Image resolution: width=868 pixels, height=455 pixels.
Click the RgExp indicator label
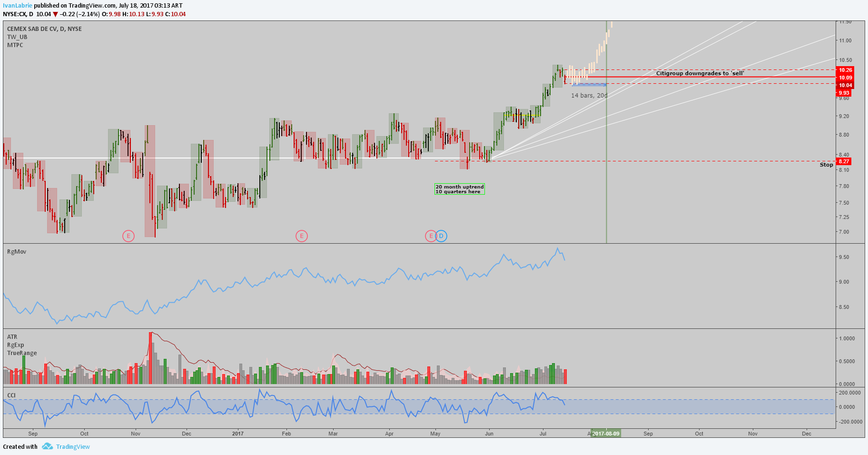[16, 345]
